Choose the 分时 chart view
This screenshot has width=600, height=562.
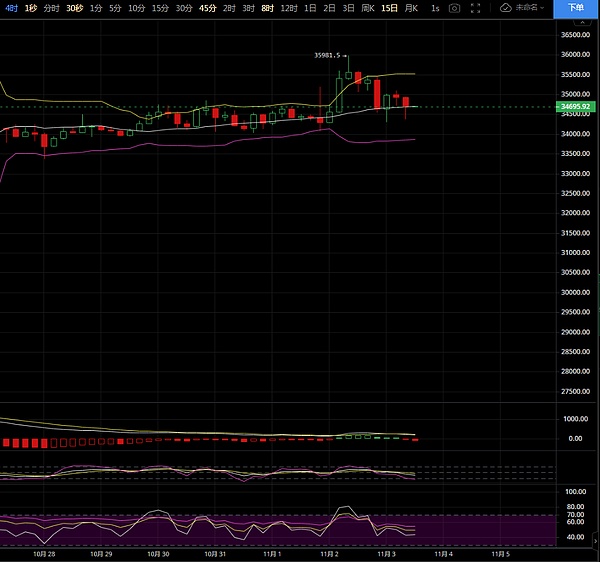[x=51, y=8]
